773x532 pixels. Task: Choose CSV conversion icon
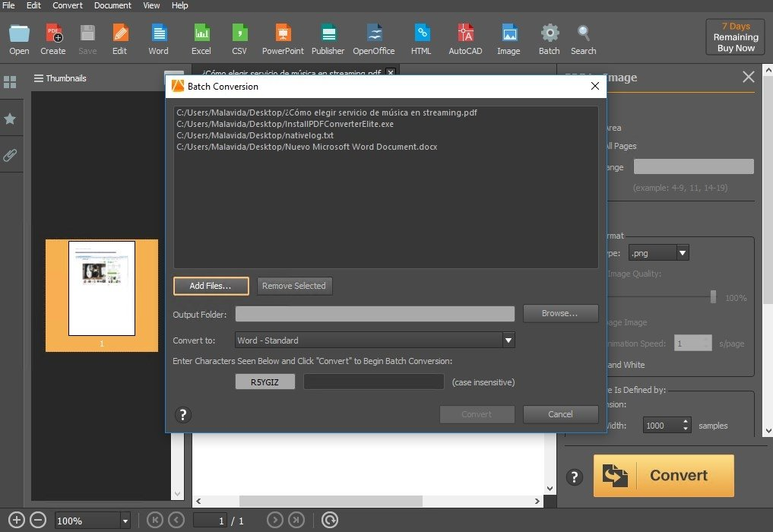(x=239, y=40)
